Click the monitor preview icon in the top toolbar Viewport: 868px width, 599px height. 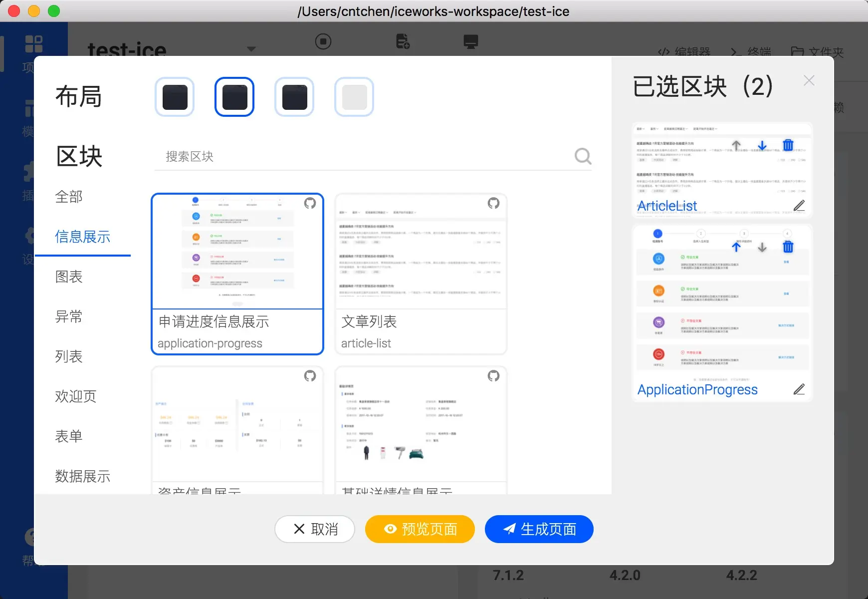[471, 42]
